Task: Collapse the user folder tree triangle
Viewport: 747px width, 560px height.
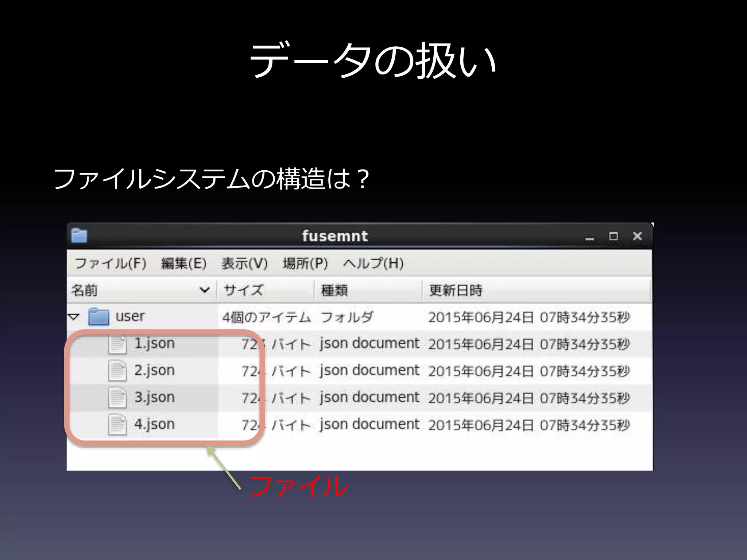Action: [73, 317]
